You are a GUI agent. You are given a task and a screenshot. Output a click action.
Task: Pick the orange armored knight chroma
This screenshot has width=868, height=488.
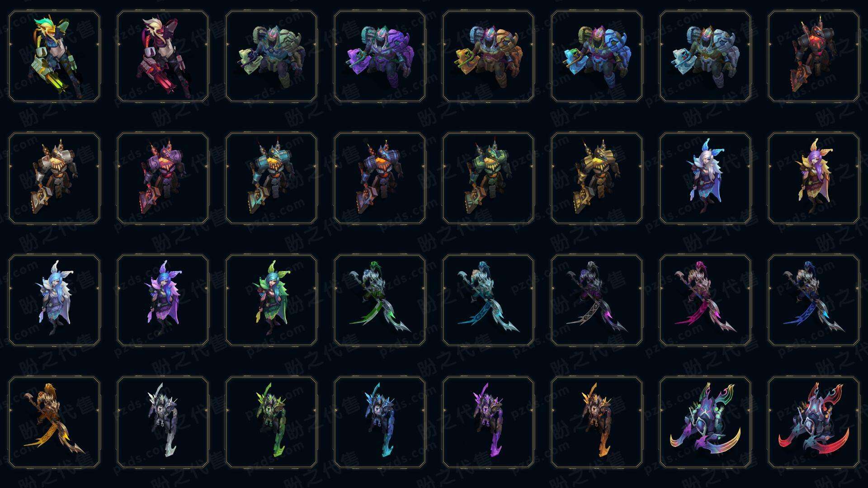[597, 422]
